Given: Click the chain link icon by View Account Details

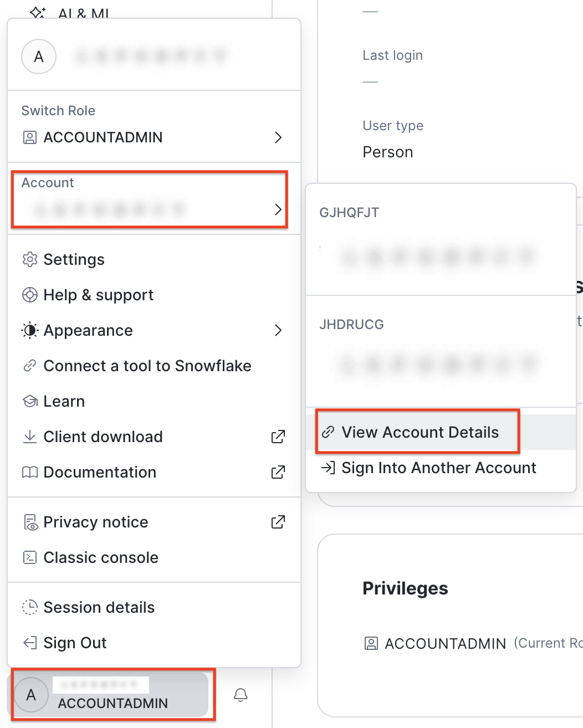Looking at the screenshot, I should tap(328, 432).
